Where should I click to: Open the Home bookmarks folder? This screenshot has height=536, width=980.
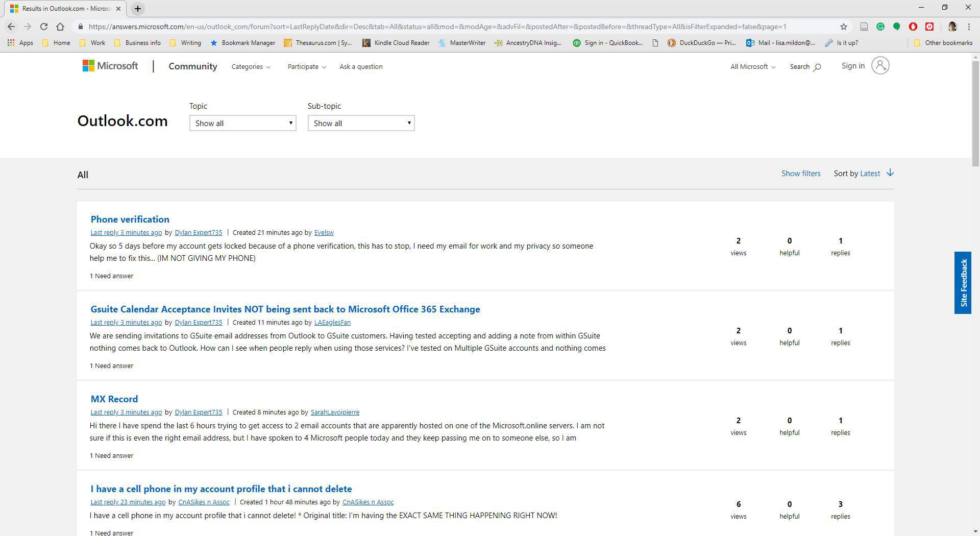pyautogui.click(x=56, y=43)
